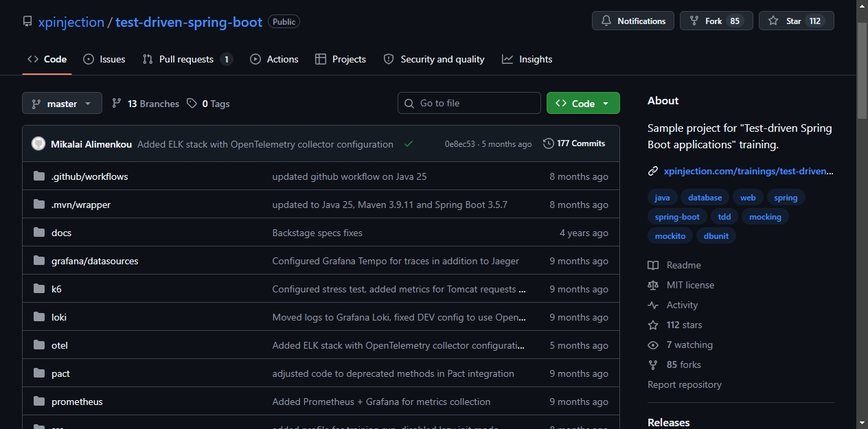The height and width of the screenshot is (429, 868).
Task: Click the spring-boot topic tag
Action: [x=677, y=217]
